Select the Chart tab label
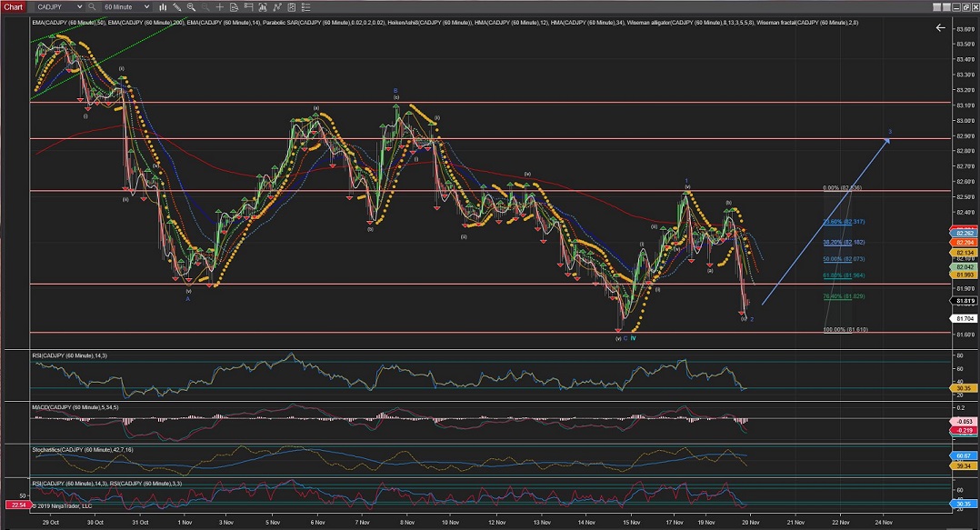This screenshot has width=980, height=530. (x=13, y=7)
